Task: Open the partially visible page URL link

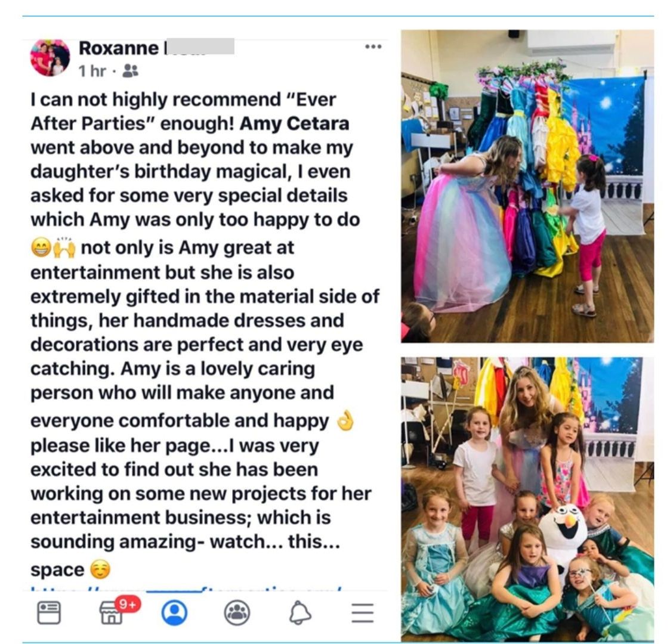Action: point(186,589)
